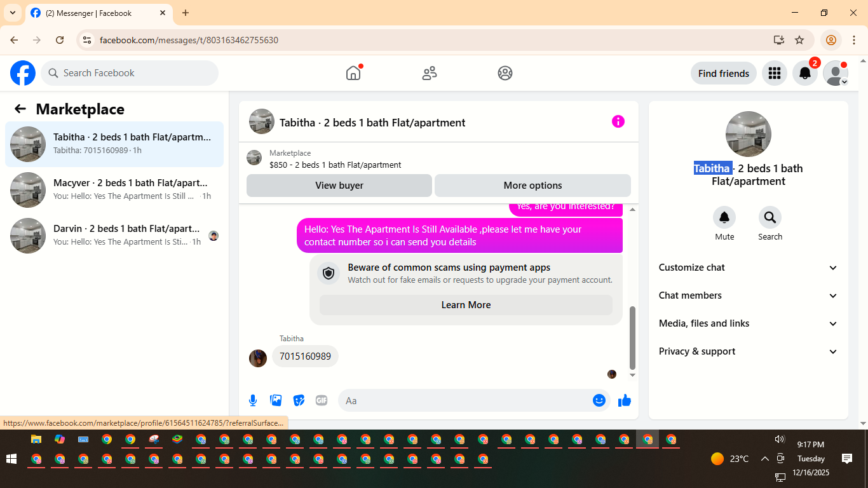Image resolution: width=868 pixels, height=488 pixels.
Task: Click Learn More on the scam warning
Action: [x=466, y=305]
